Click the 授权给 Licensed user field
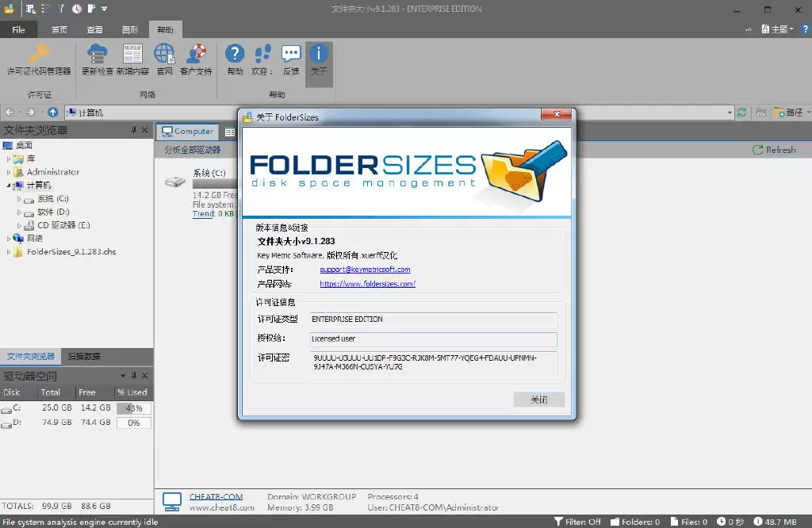Image resolution: width=812 pixels, height=528 pixels. click(434, 339)
